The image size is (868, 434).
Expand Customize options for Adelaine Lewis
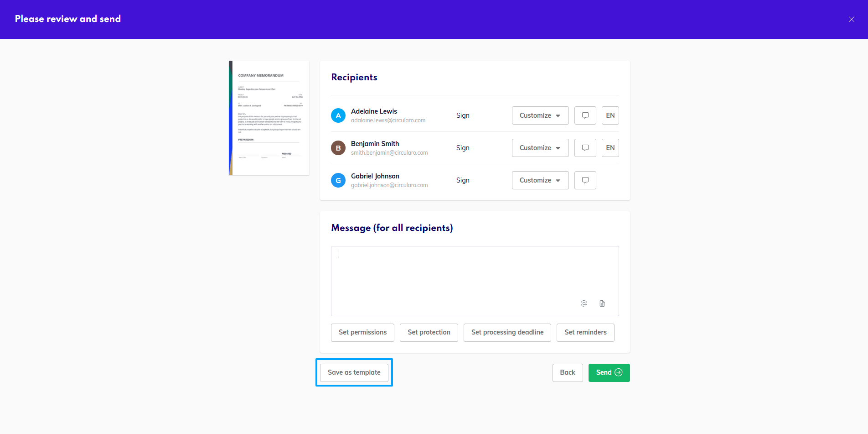tap(540, 115)
